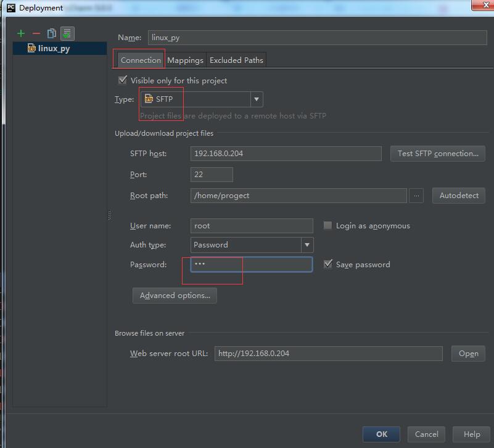Enable Login as anonymous checkbox
Viewport: 494px width, 448px height.
pyautogui.click(x=327, y=226)
